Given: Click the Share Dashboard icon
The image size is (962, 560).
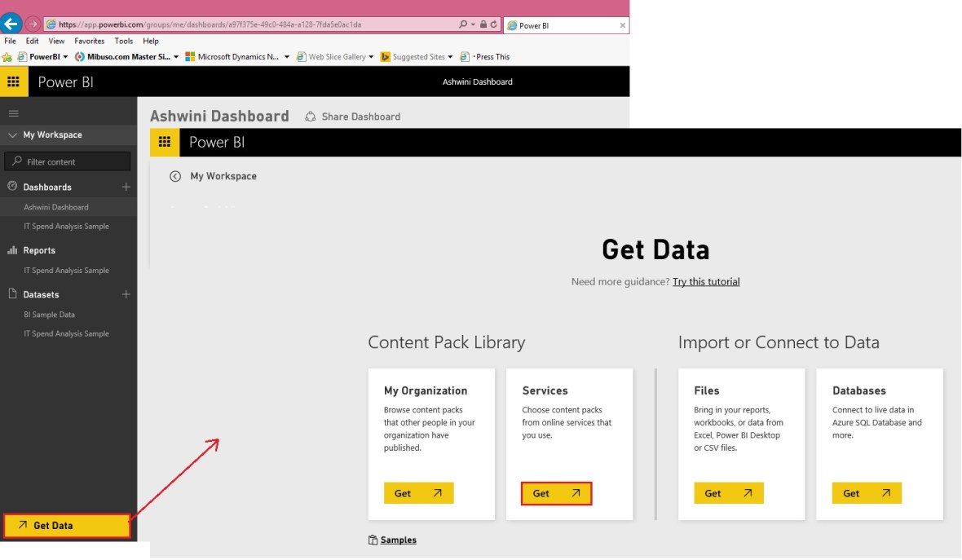Looking at the screenshot, I should click(x=310, y=117).
